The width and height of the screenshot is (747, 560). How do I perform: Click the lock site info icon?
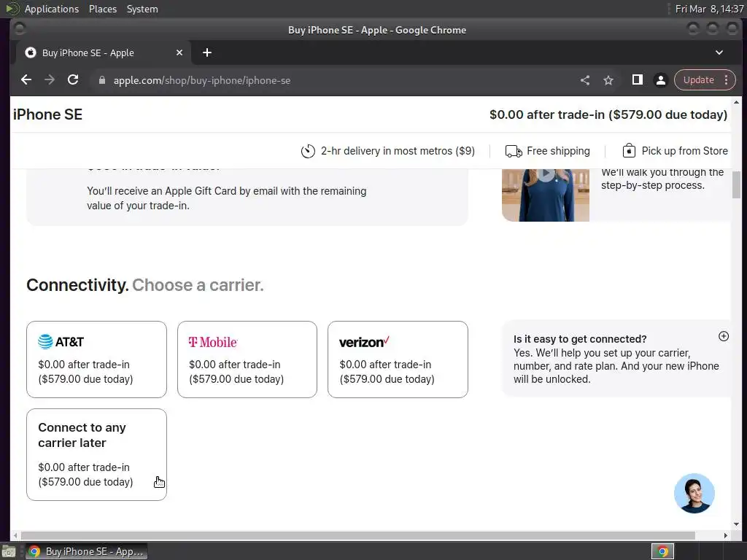tap(102, 80)
